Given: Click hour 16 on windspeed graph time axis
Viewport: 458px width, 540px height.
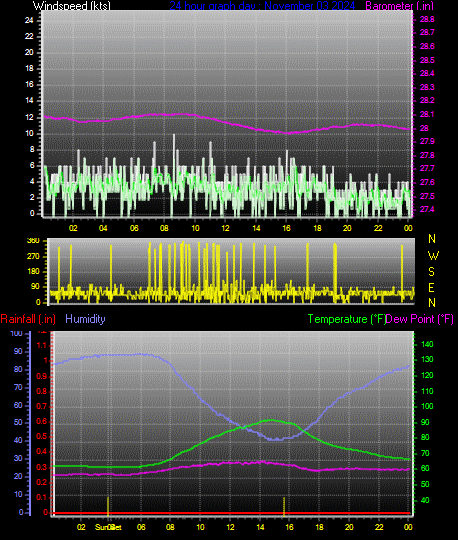Looking at the screenshot, I should (x=287, y=228).
